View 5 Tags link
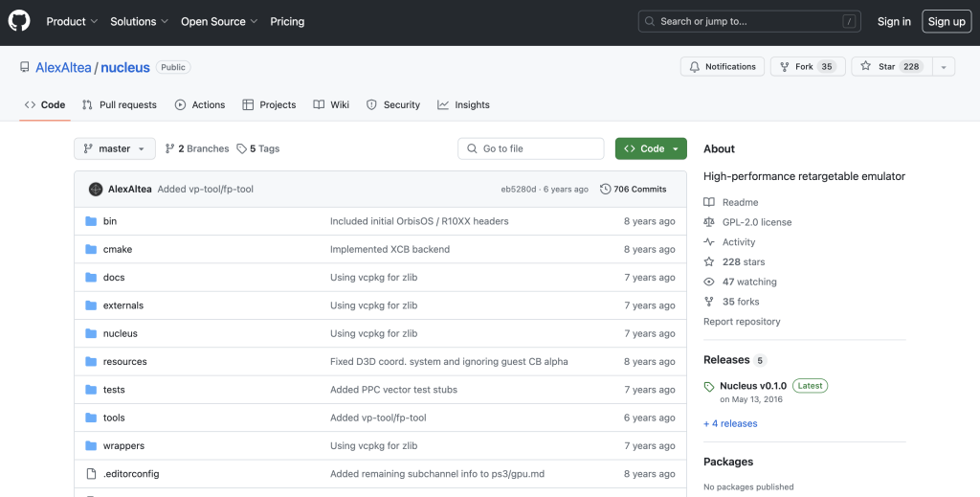Viewport: 980px width, 497px height. 258,148
